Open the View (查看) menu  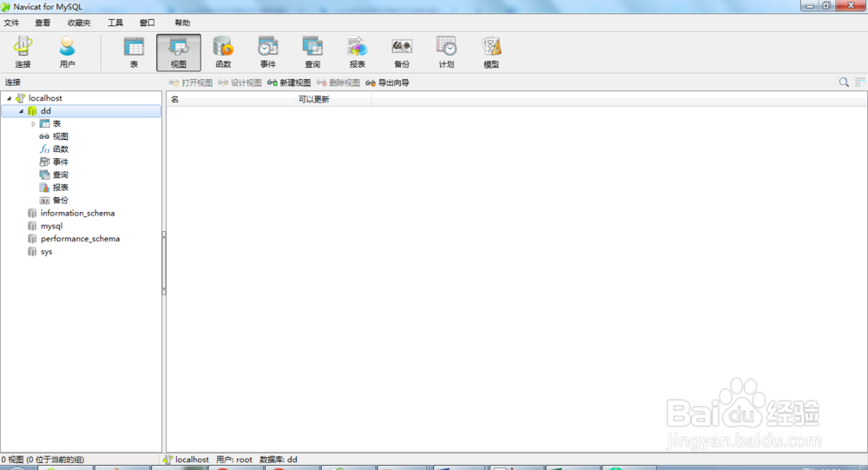click(x=43, y=23)
